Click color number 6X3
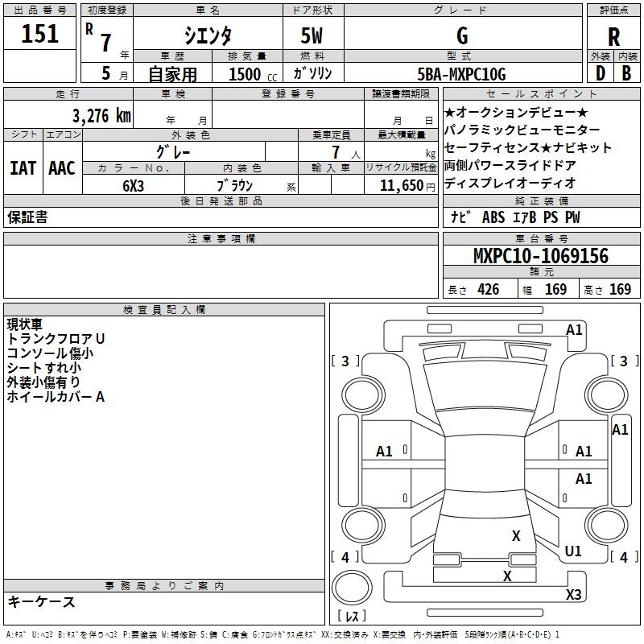Screen dimensions: 644x644 [x=133, y=186]
